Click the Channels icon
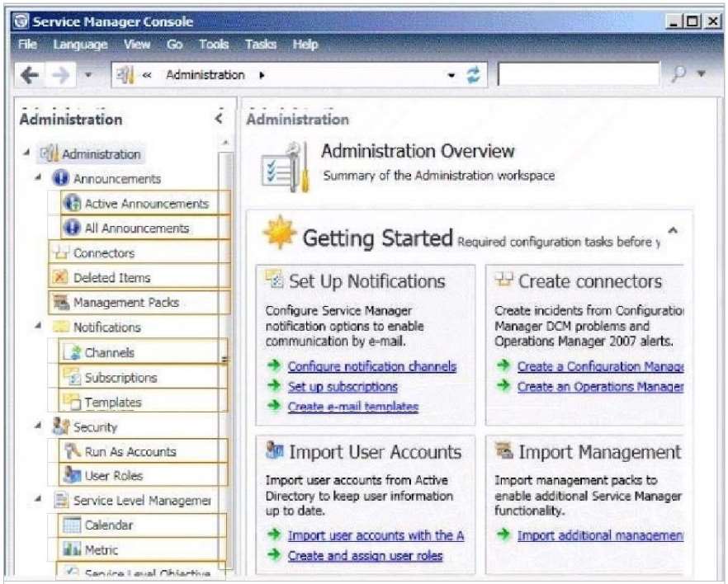The image size is (728, 584). tap(73, 352)
